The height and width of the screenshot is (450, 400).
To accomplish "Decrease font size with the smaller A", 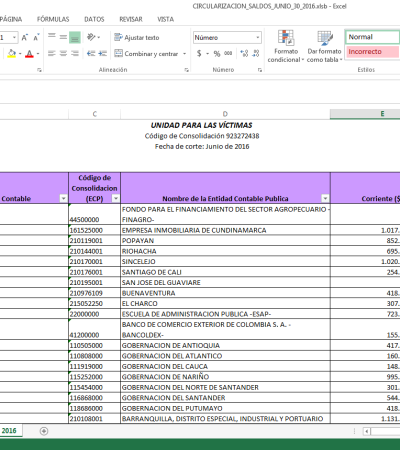I will [36, 37].
